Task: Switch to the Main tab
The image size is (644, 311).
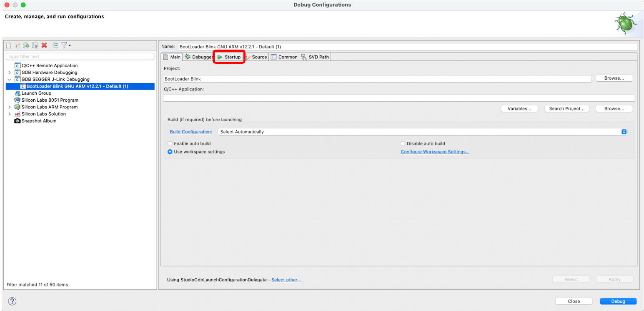Action: tap(172, 57)
